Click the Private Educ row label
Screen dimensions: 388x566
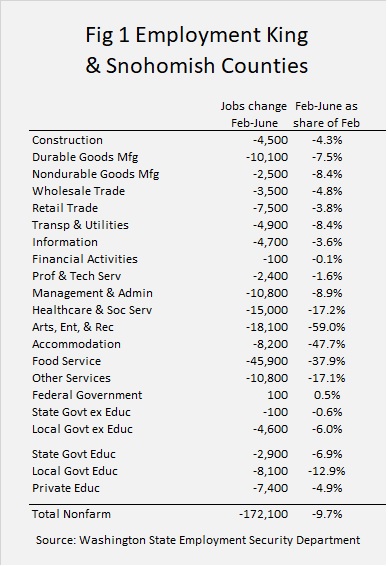66,488
